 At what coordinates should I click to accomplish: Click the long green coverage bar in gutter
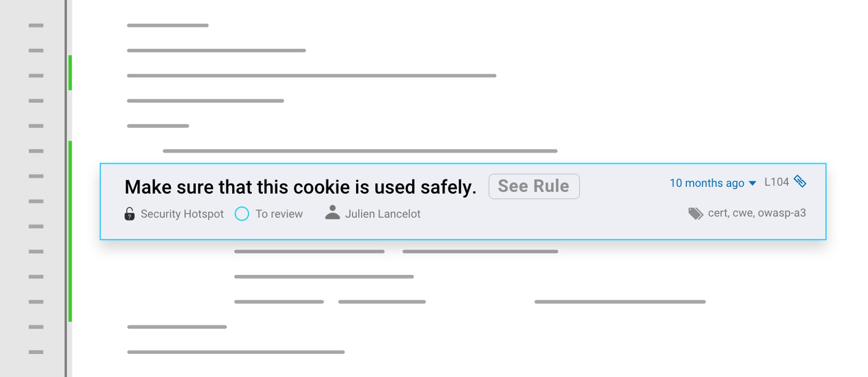[70, 231]
